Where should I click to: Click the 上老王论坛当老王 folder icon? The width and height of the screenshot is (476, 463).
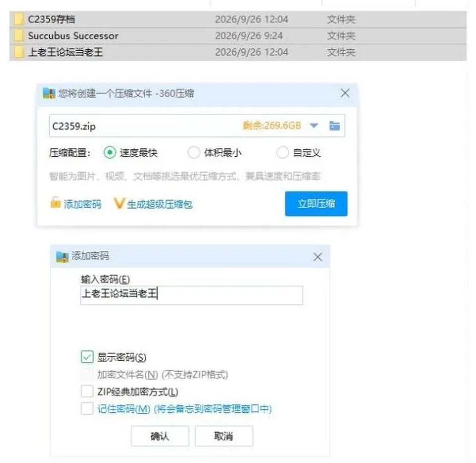pos(19,52)
